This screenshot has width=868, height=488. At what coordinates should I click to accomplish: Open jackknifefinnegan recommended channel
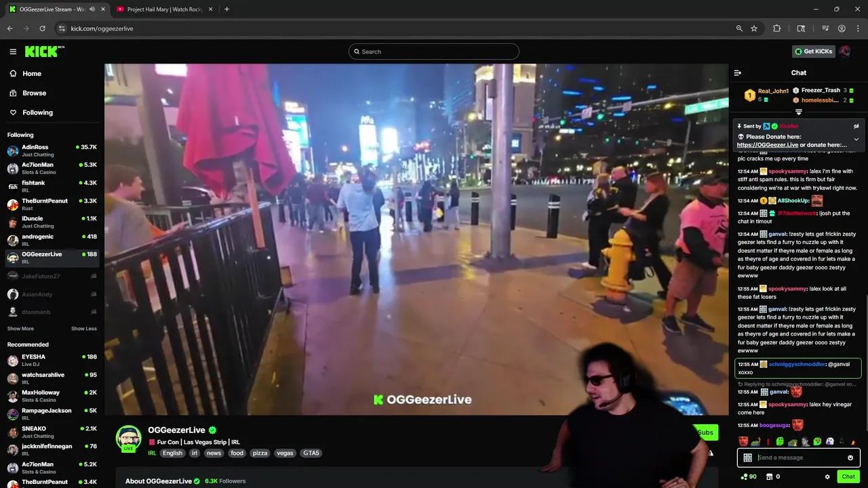coord(52,450)
